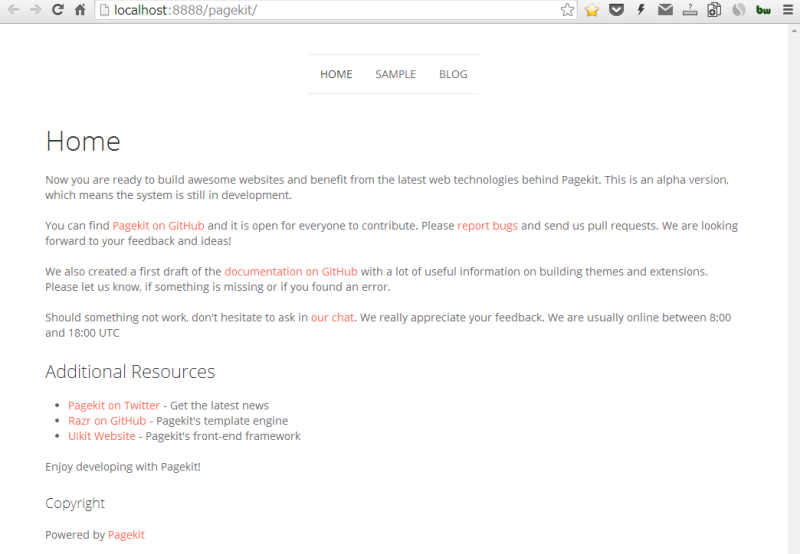800x554 pixels.
Task: Click the grey swirl extension icon
Action: coord(739,10)
